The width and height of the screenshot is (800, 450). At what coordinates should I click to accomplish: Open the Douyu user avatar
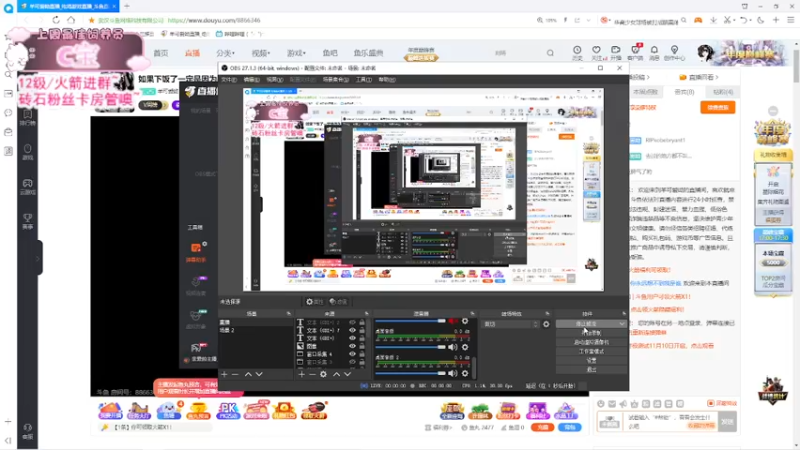tap(706, 53)
